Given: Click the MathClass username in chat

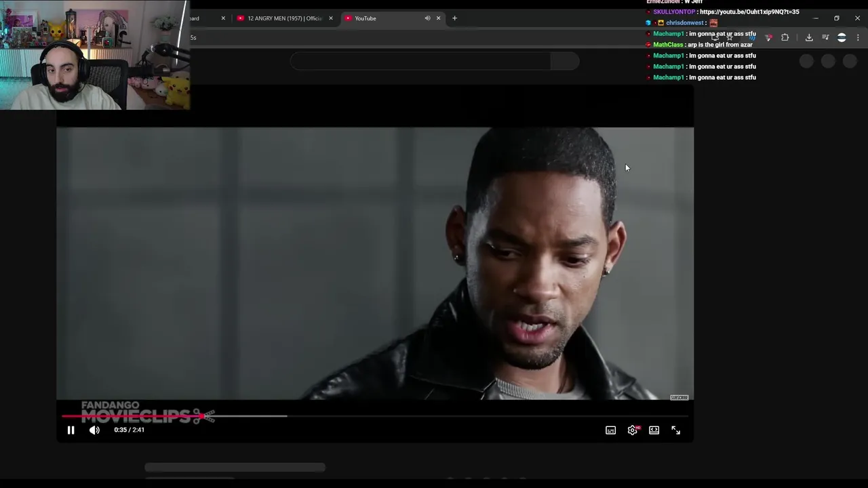Looking at the screenshot, I should 668,45.
